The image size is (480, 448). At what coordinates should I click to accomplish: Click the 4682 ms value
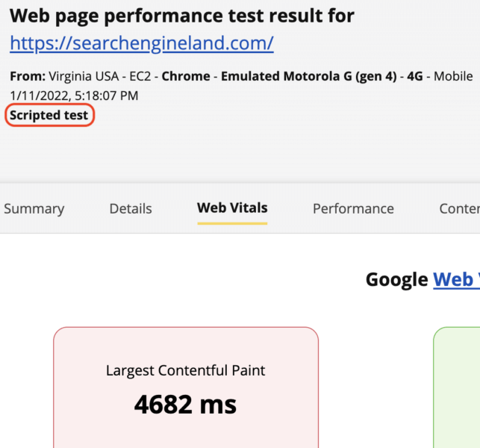[x=185, y=405]
